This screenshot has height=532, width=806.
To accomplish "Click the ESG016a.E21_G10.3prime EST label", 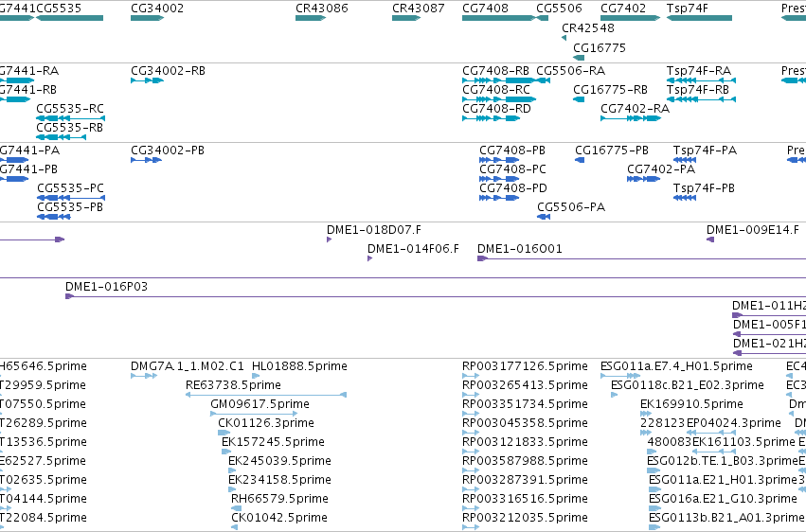I will [x=723, y=499].
